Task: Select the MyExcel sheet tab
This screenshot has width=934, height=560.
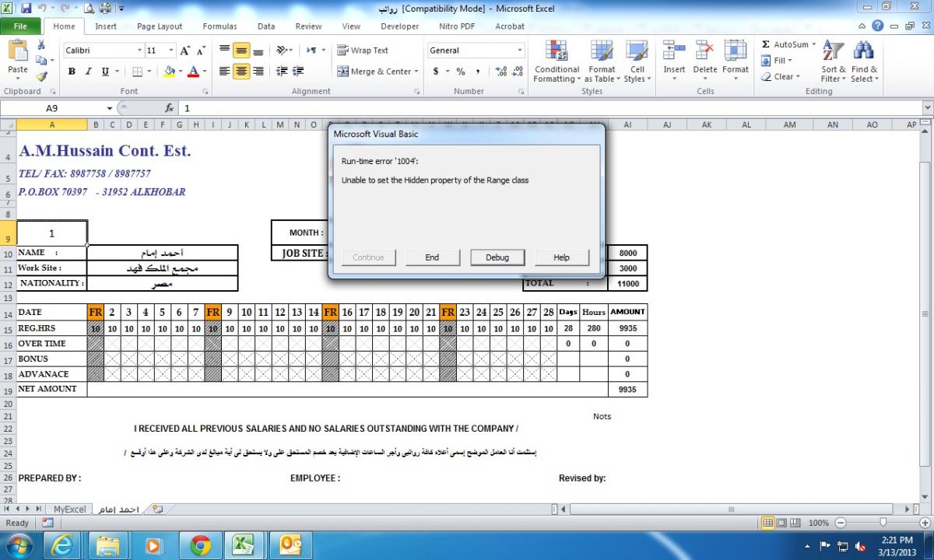Action: coord(69,509)
